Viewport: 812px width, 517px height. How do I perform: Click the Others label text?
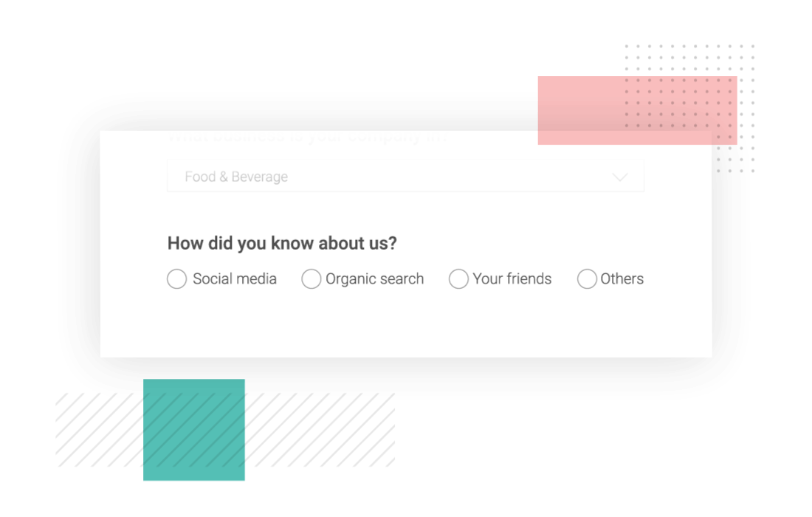622,278
